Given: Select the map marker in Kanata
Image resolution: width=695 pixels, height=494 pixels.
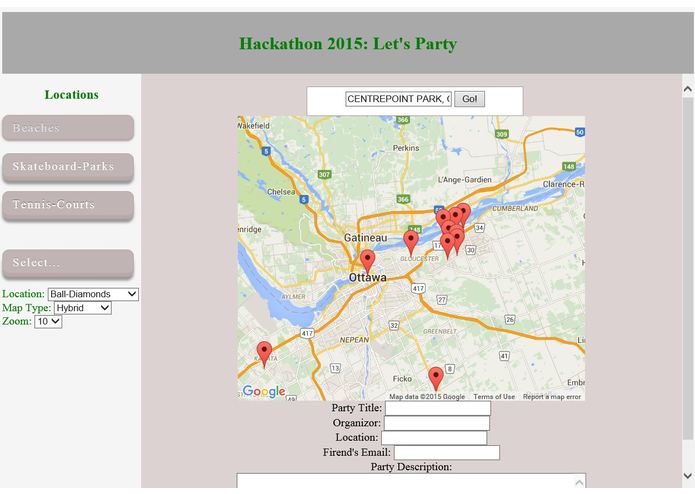Looking at the screenshot, I should coord(265,354).
